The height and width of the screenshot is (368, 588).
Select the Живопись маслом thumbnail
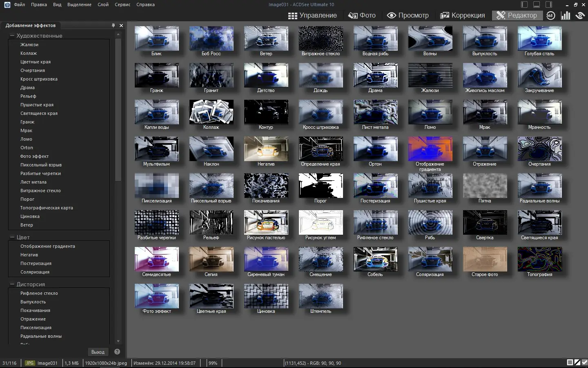pyautogui.click(x=485, y=75)
